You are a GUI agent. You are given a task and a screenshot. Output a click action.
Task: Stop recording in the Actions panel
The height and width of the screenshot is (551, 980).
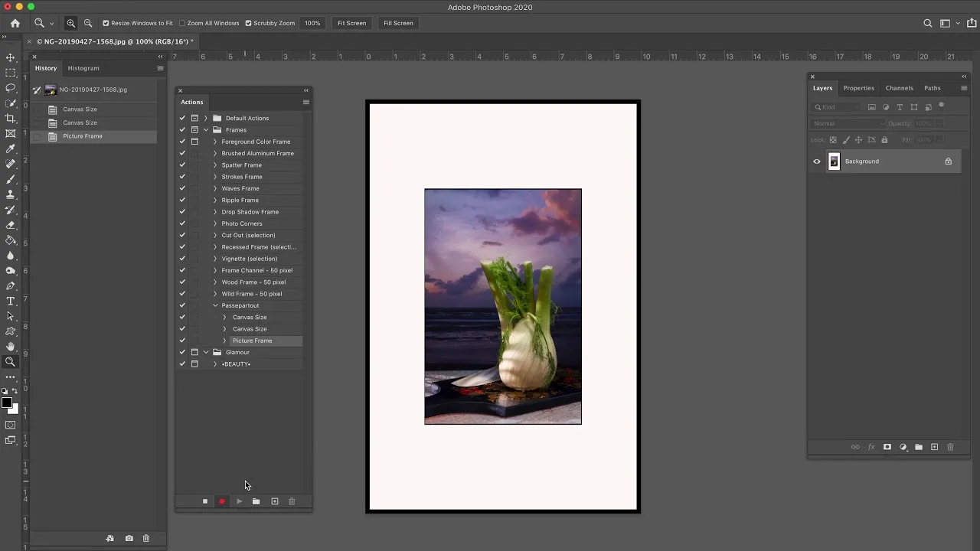click(x=204, y=501)
